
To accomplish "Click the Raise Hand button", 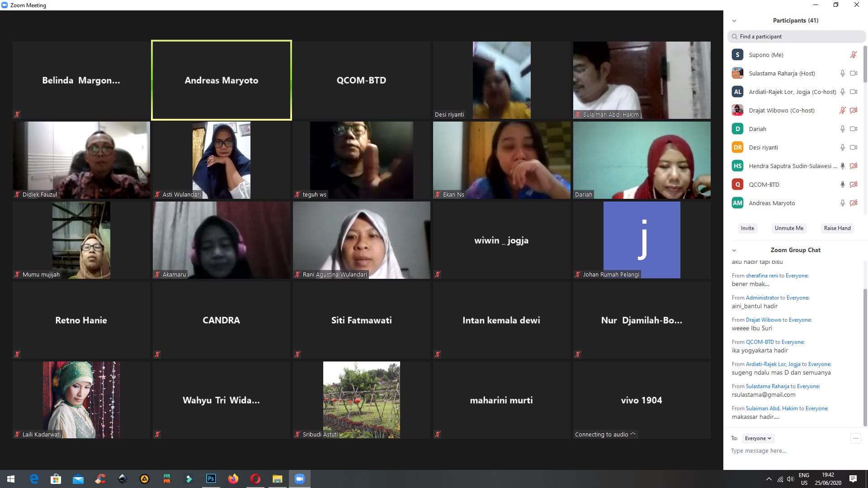I will coord(837,228).
